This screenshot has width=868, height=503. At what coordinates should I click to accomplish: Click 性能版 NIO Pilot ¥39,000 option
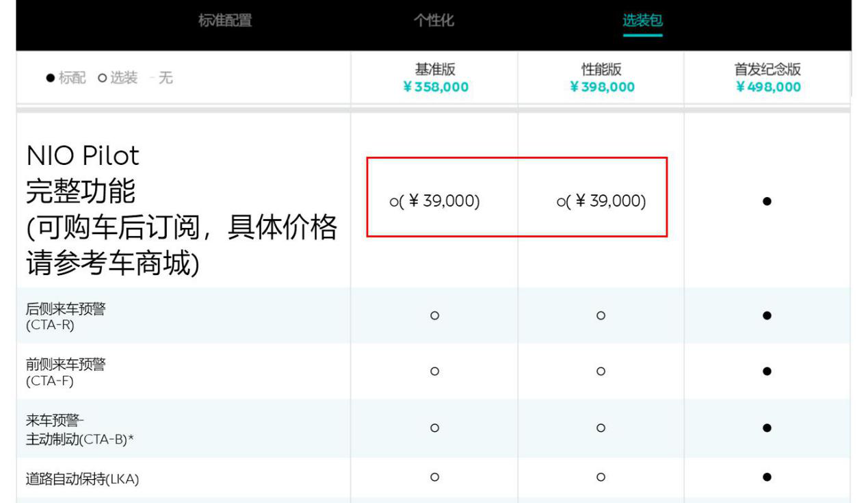(x=601, y=201)
